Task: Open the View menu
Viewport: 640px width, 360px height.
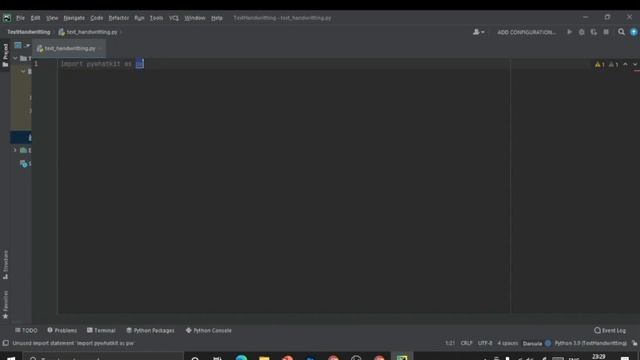Action: (x=52, y=18)
